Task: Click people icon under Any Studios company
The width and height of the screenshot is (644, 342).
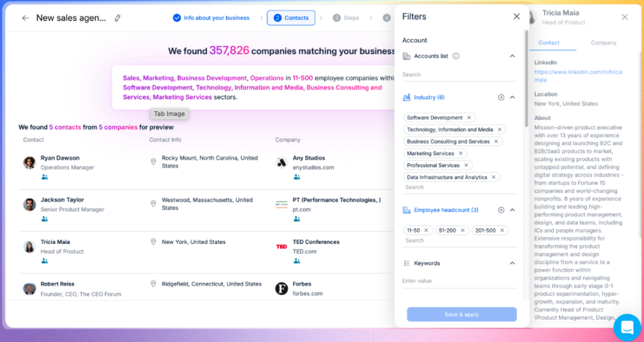Action: point(296,177)
